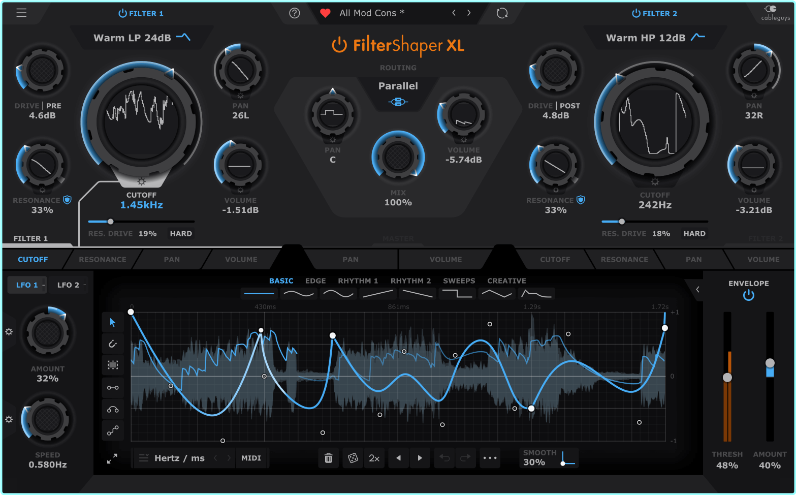Image resolution: width=796 pixels, height=495 pixels.
Task: Toggle Filter 1 power on/off
Action: click(x=122, y=13)
